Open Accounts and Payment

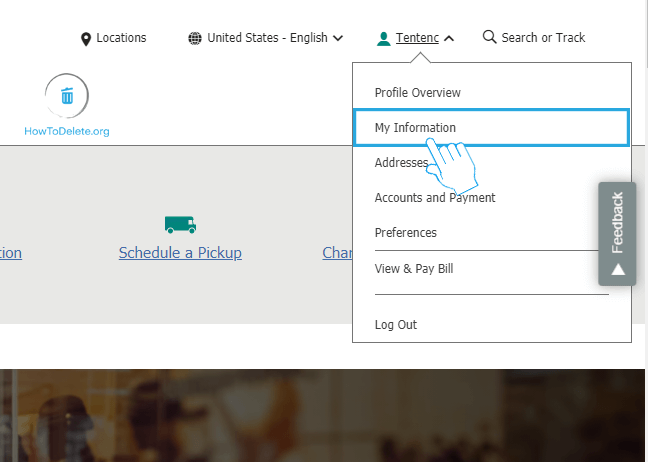coord(434,198)
